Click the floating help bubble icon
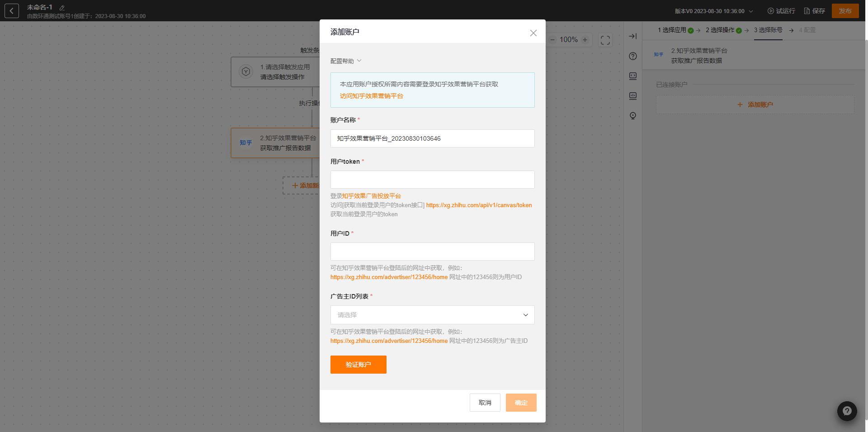This screenshot has width=868, height=432. tap(847, 411)
